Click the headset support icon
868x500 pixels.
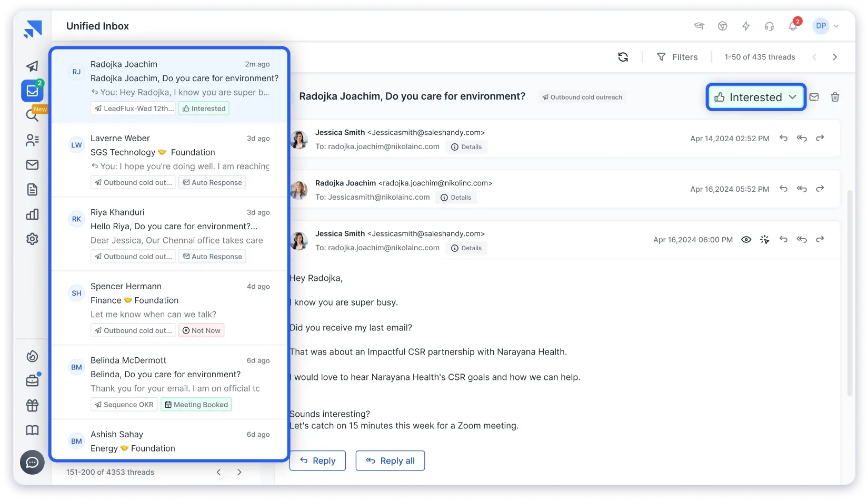[x=769, y=26]
